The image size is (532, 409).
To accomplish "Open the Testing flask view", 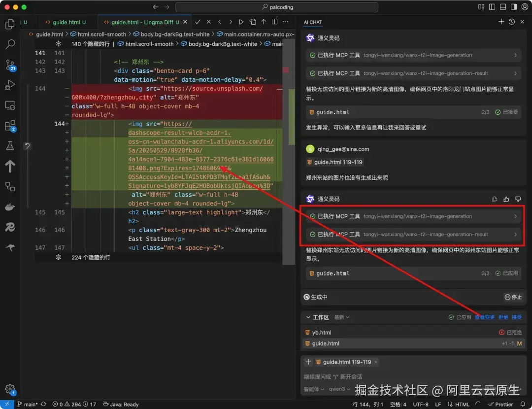I will pos(10,146).
